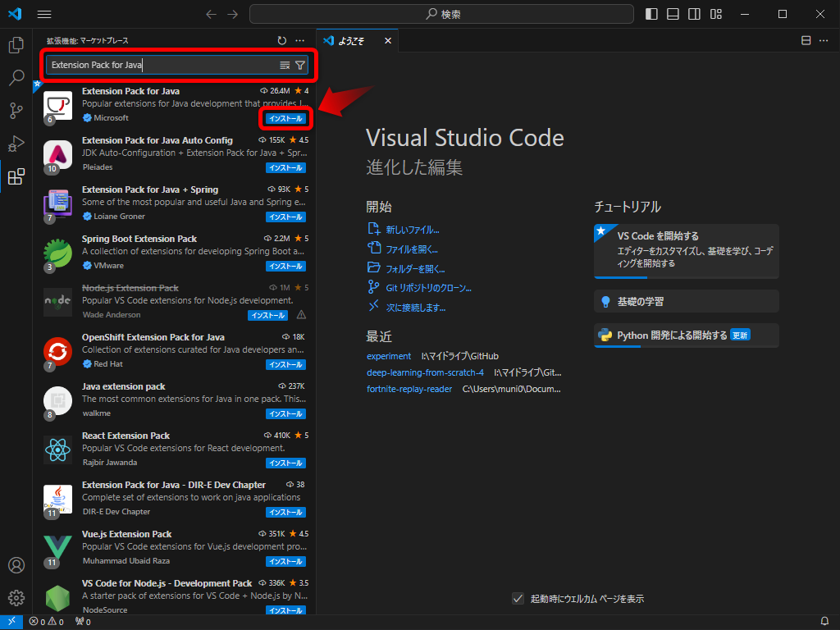Open the Explorer view in the activity bar
840x630 pixels.
coord(16,46)
